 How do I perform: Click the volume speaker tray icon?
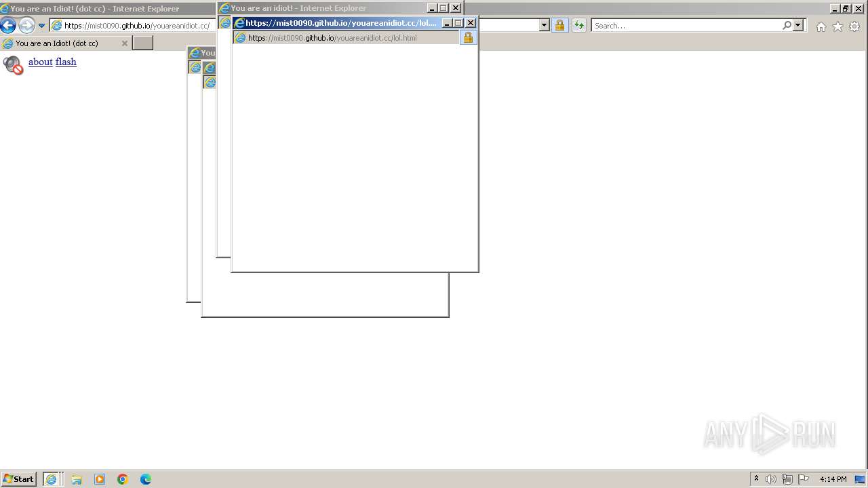[771, 479]
